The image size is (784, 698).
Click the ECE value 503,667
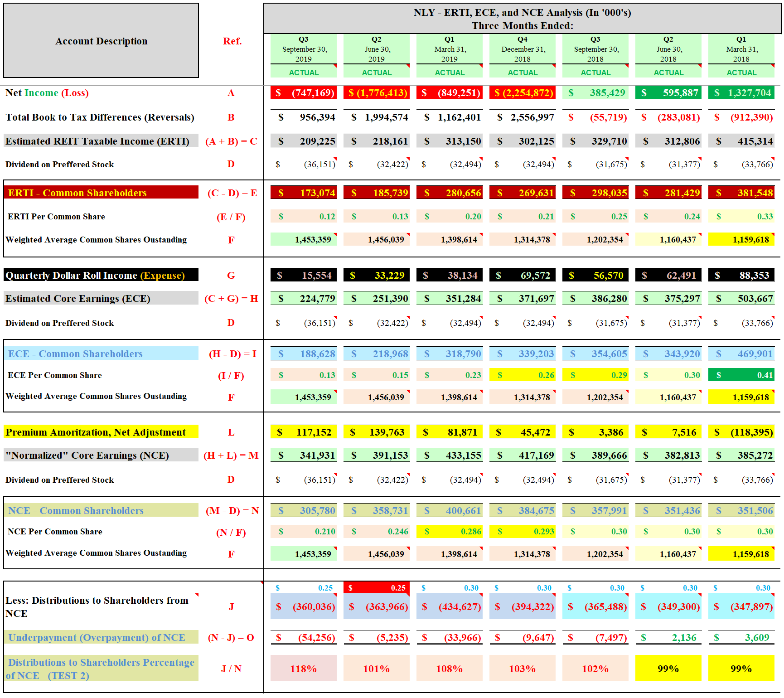(741, 299)
